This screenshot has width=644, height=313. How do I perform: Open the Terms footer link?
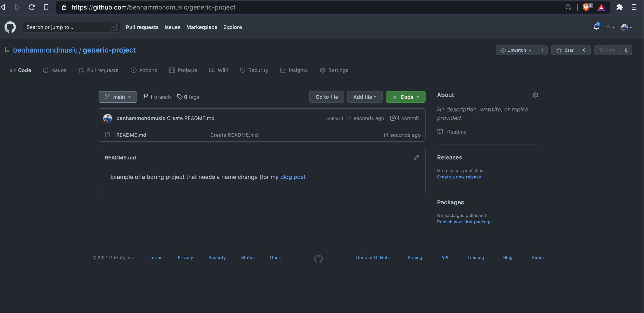156,258
